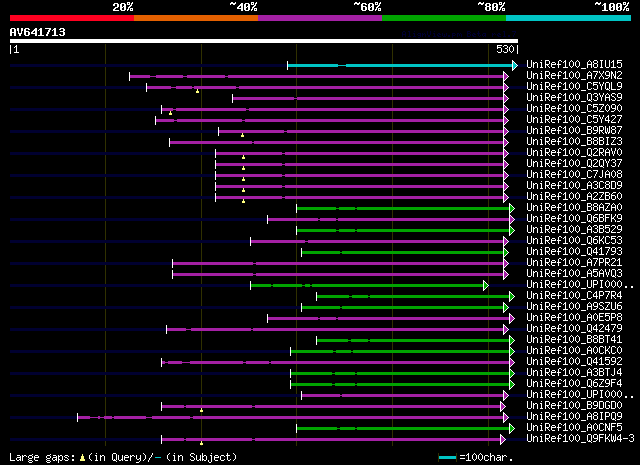Select hit label UniRef100_Q6BFK9
Image resolution: width=640 pixels, height=465 pixels.
pos(574,218)
